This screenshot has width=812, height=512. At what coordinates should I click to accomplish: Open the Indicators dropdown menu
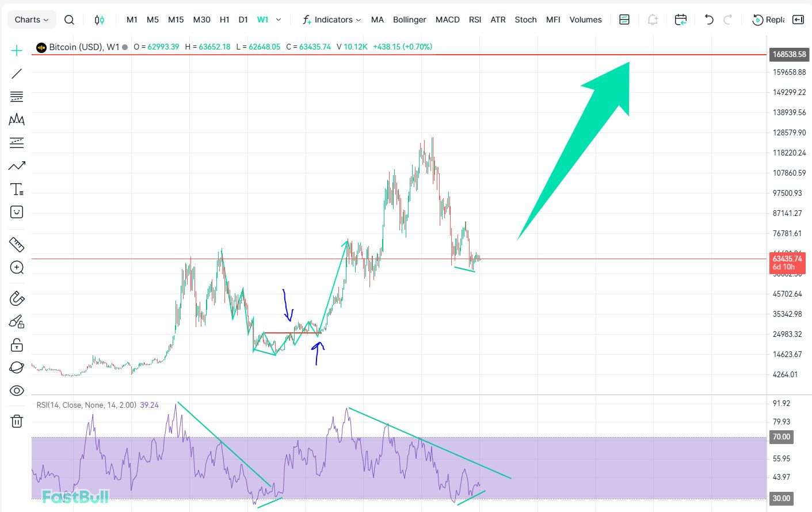coord(332,20)
